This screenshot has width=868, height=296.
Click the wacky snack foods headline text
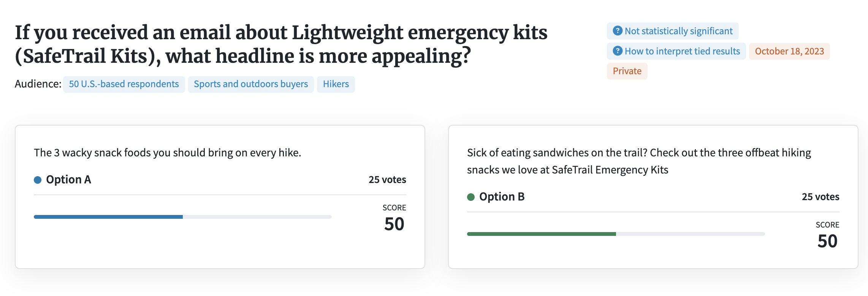[x=168, y=153]
